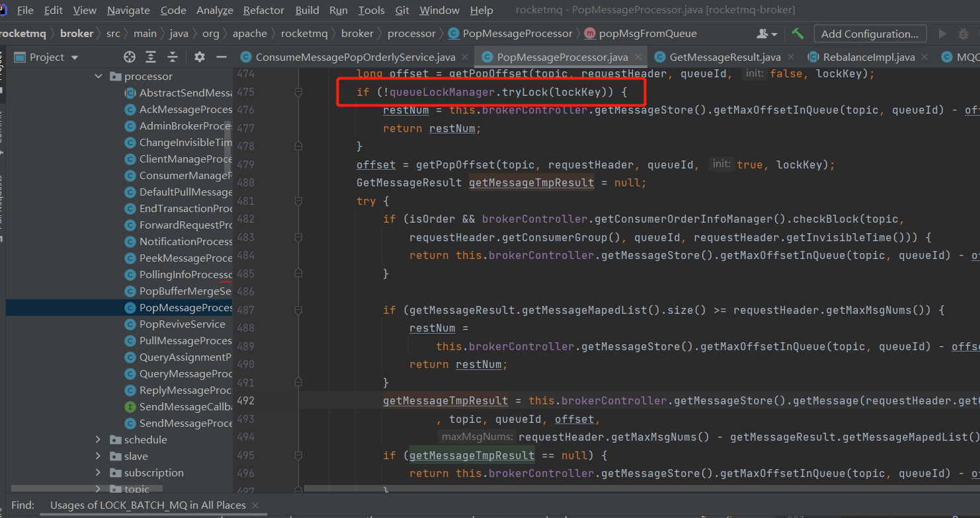The width and height of the screenshot is (980, 518).
Task: Click Expand All icon in Project panel
Action: click(x=151, y=57)
